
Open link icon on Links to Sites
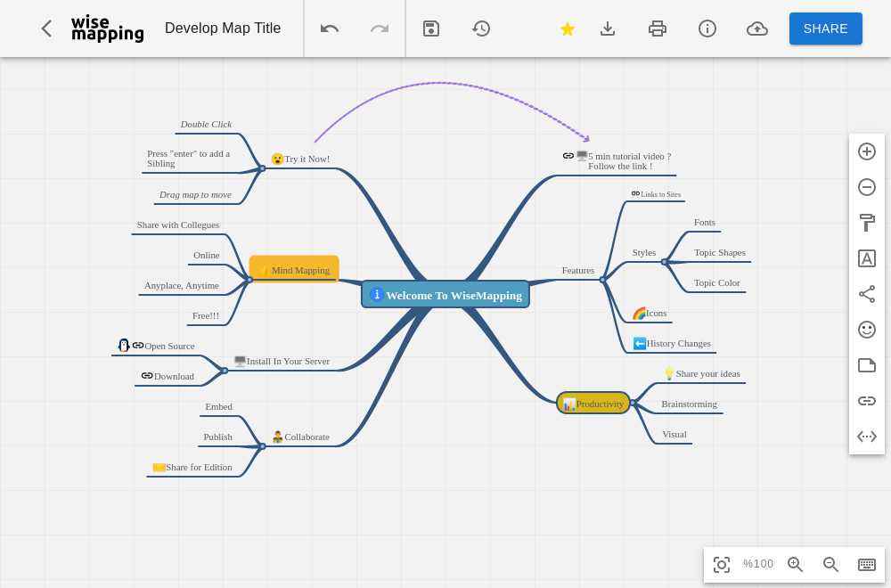636,193
